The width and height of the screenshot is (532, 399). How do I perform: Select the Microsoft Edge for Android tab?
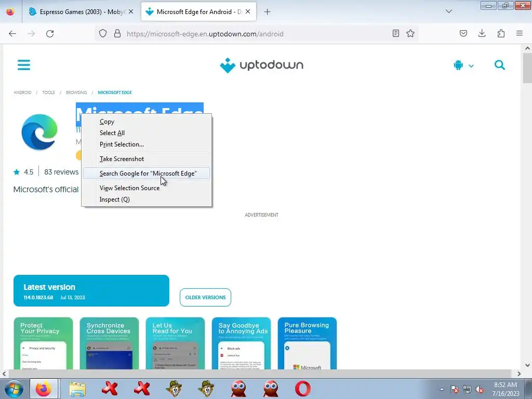[x=198, y=12]
